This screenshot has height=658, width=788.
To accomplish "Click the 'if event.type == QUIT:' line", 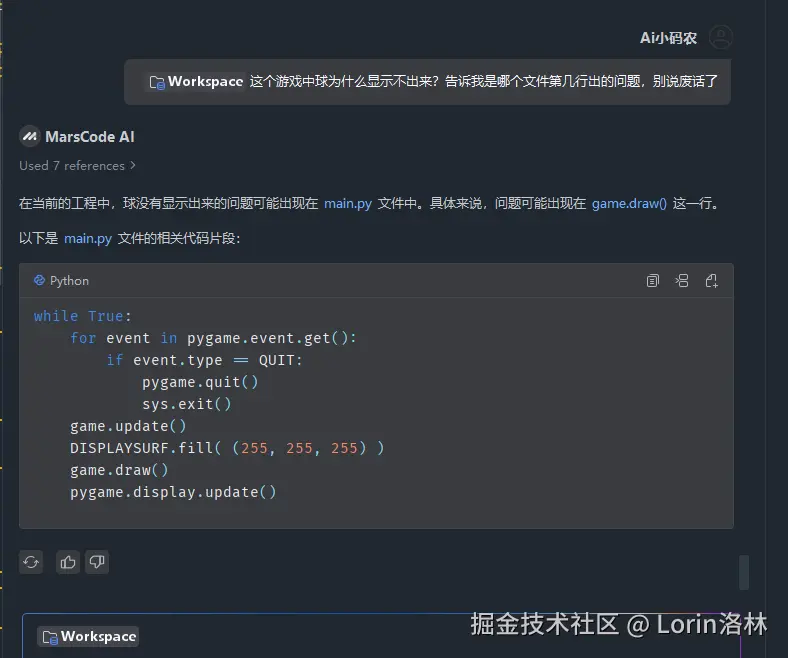I will click(x=204, y=360).
